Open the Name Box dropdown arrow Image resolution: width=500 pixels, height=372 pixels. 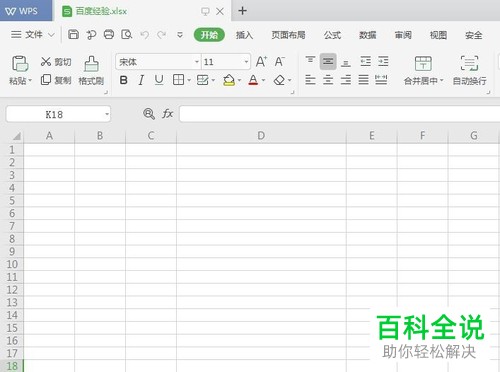107,114
